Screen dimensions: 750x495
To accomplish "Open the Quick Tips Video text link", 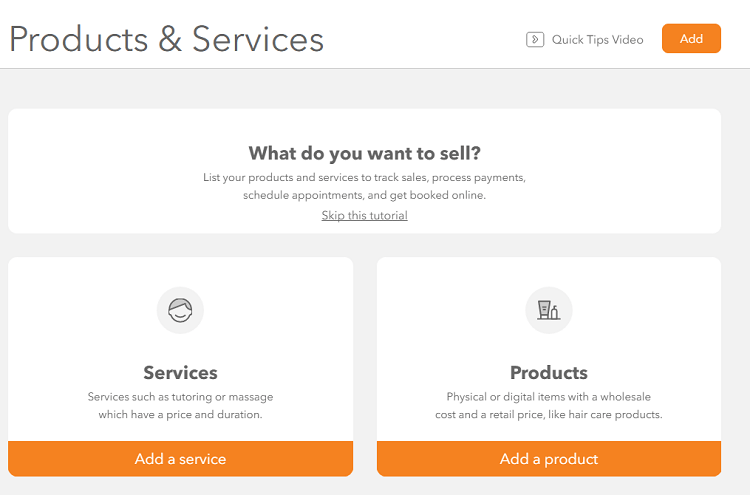I will click(x=597, y=40).
